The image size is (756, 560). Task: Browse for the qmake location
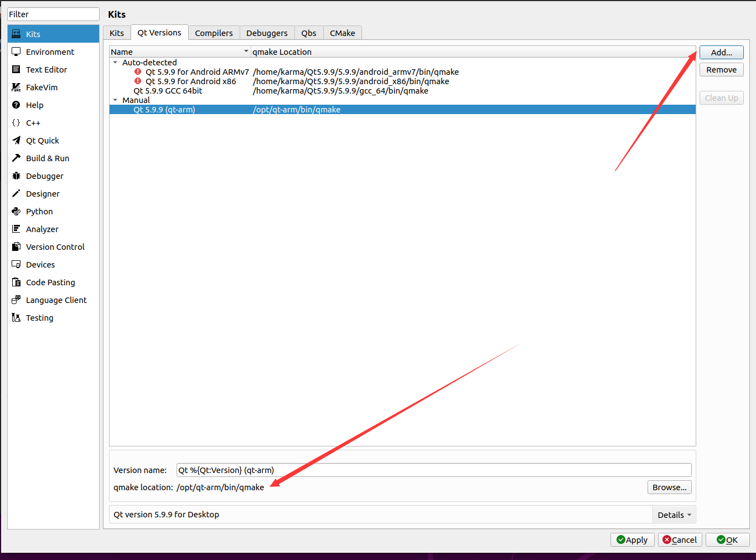[x=669, y=487]
